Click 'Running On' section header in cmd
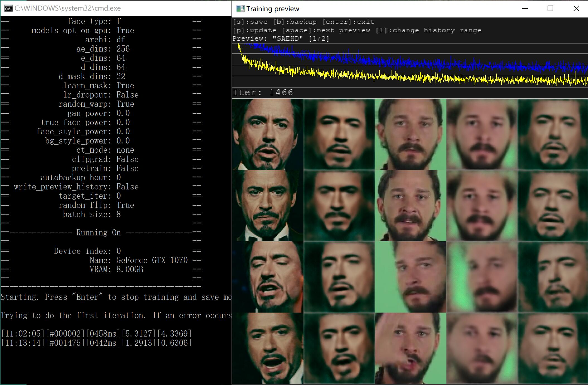The image size is (588, 385). 99,233
